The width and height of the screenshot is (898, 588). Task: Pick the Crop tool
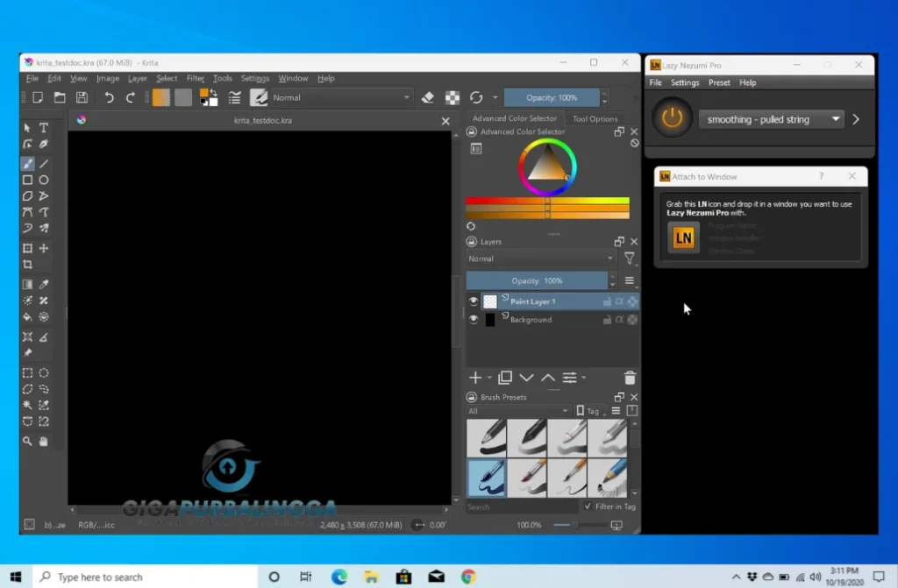[x=28, y=264]
